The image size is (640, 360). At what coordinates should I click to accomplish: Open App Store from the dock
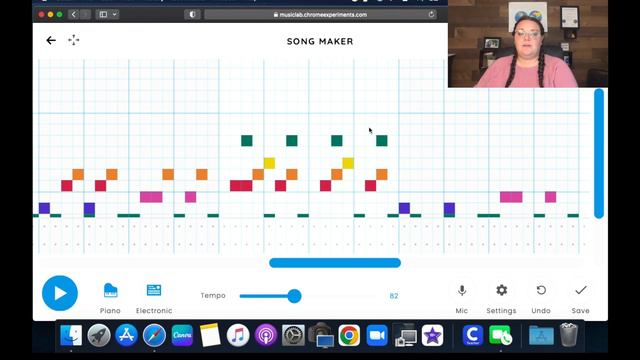127,336
